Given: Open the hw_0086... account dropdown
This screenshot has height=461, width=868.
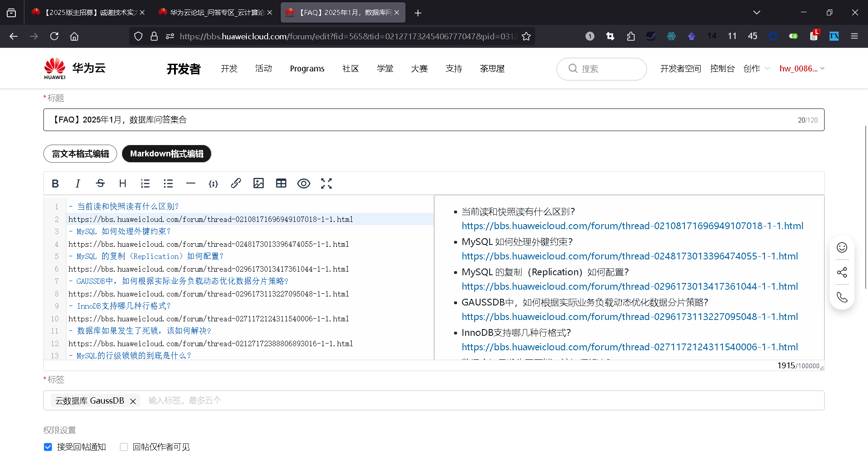Looking at the screenshot, I should click(x=802, y=69).
